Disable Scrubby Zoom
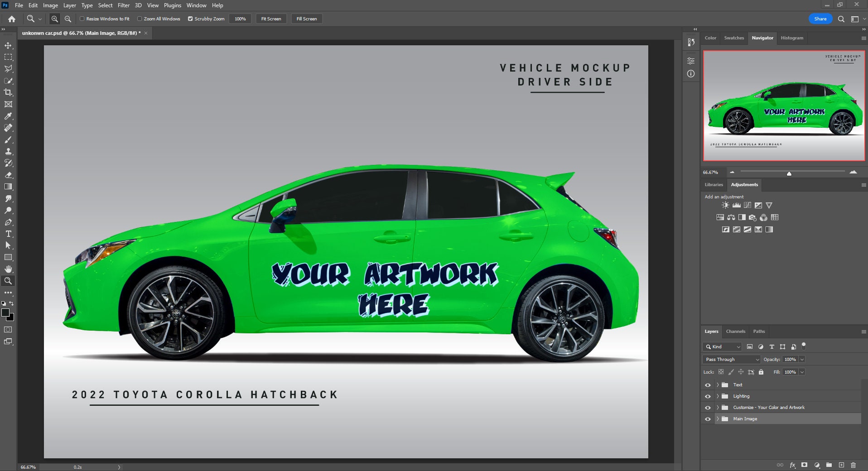Image resolution: width=868 pixels, height=471 pixels. 191,19
